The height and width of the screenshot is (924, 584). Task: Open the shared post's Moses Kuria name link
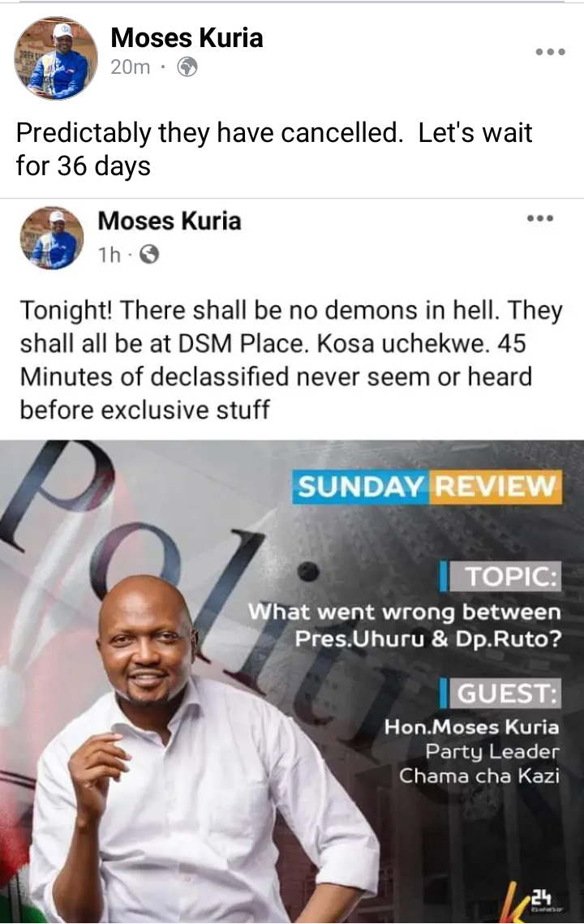(170, 221)
